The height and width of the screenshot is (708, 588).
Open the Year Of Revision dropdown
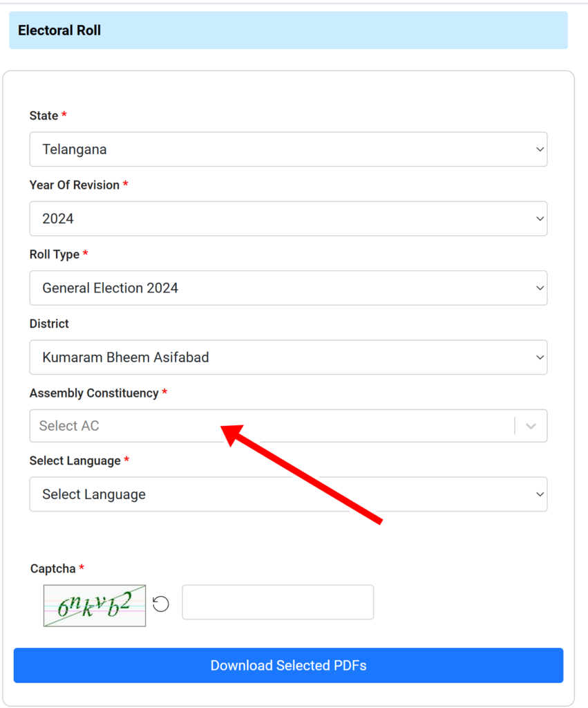pyautogui.click(x=288, y=219)
